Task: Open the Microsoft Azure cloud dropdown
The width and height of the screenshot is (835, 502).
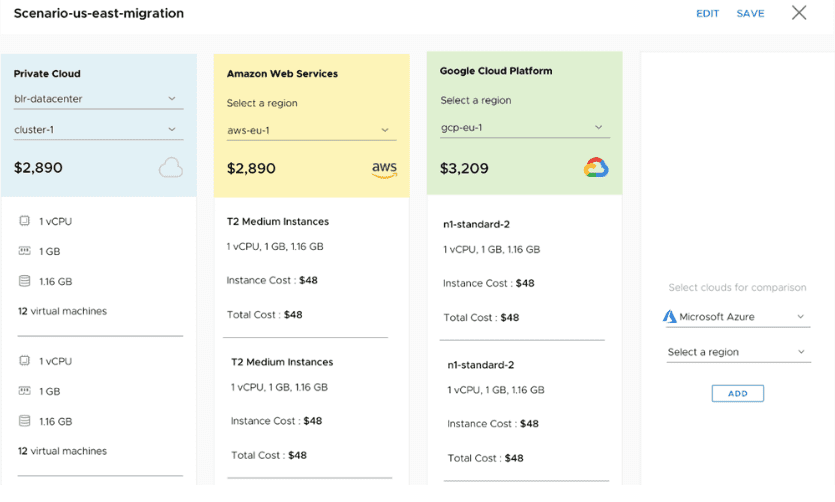Action: (737, 317)
